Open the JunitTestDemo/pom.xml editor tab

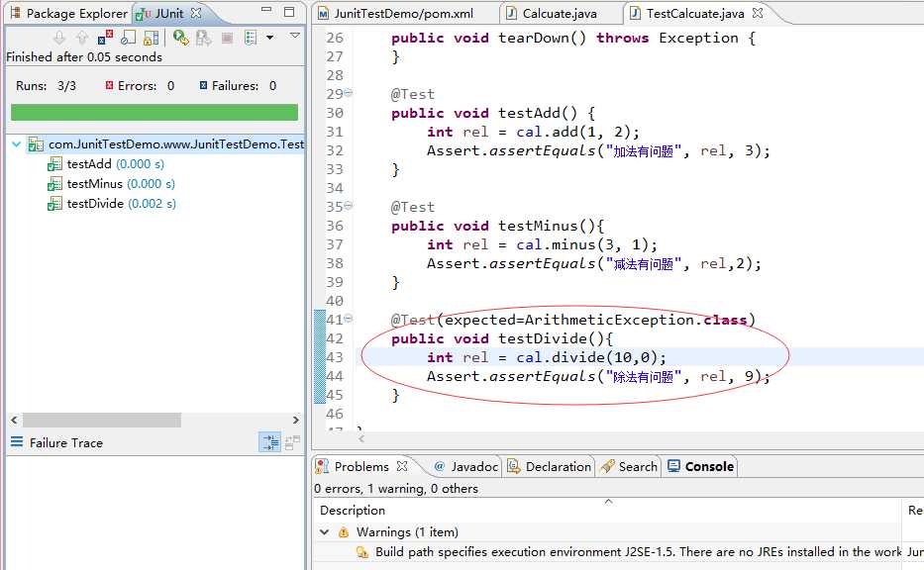(x=396, y=13)
